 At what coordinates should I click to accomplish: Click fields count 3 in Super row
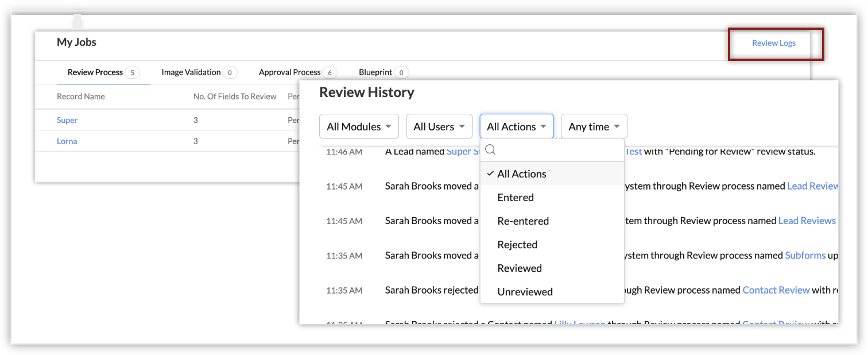click(196, 120)
